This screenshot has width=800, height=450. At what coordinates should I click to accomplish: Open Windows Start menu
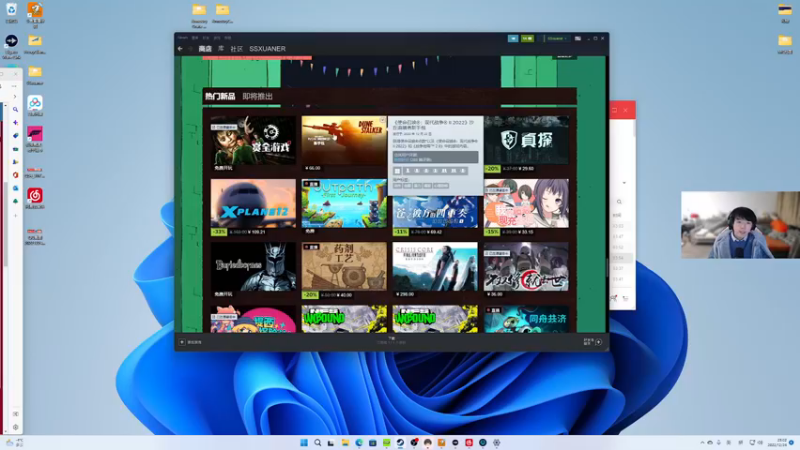tap(304, 442)
